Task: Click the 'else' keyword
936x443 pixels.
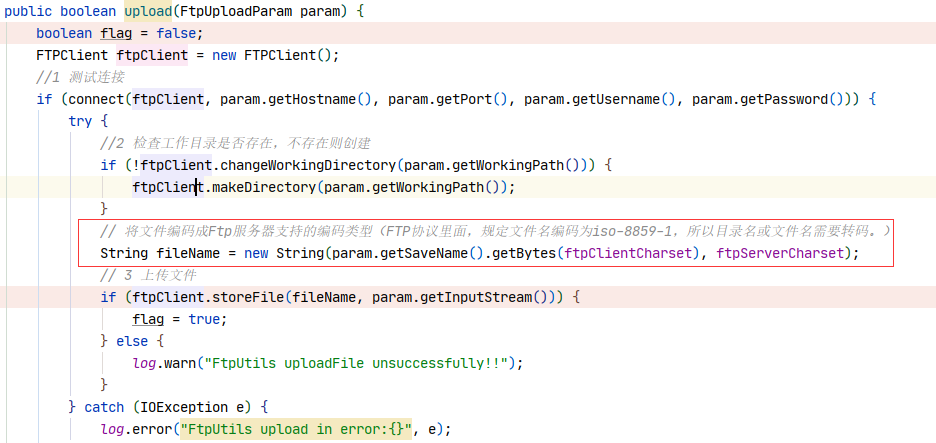Action: coord(132,341)
